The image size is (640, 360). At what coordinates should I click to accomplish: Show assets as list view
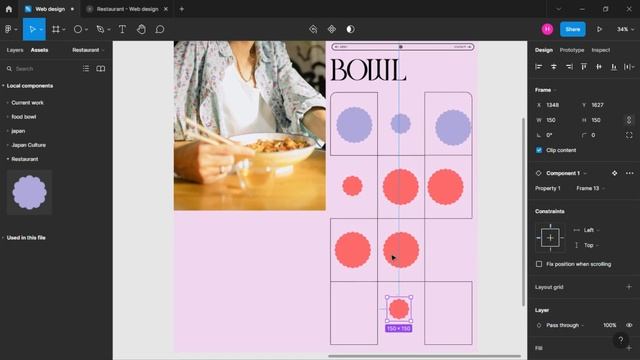click(86, 69)
